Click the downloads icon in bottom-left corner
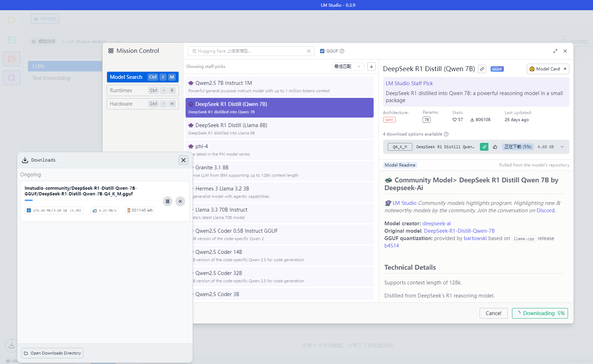The width and height of the screenshot is (593, 364). (12, 345)
